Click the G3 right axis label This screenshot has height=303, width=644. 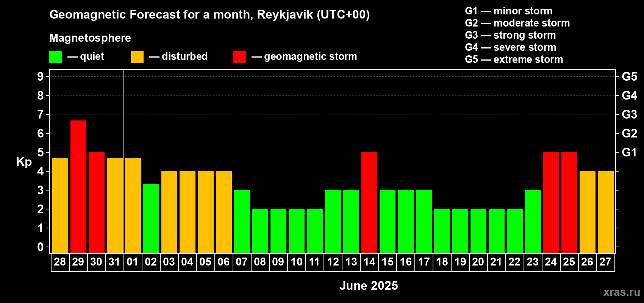630,114
